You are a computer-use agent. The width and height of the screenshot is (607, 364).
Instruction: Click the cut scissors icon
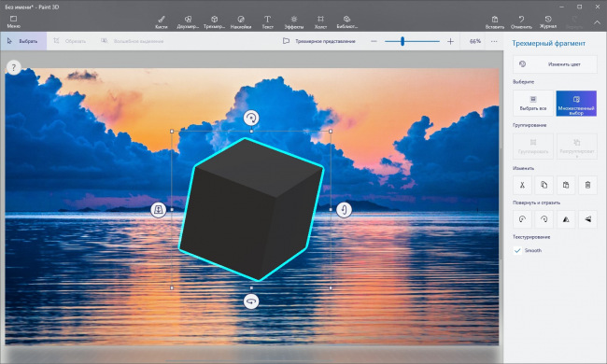522,185
